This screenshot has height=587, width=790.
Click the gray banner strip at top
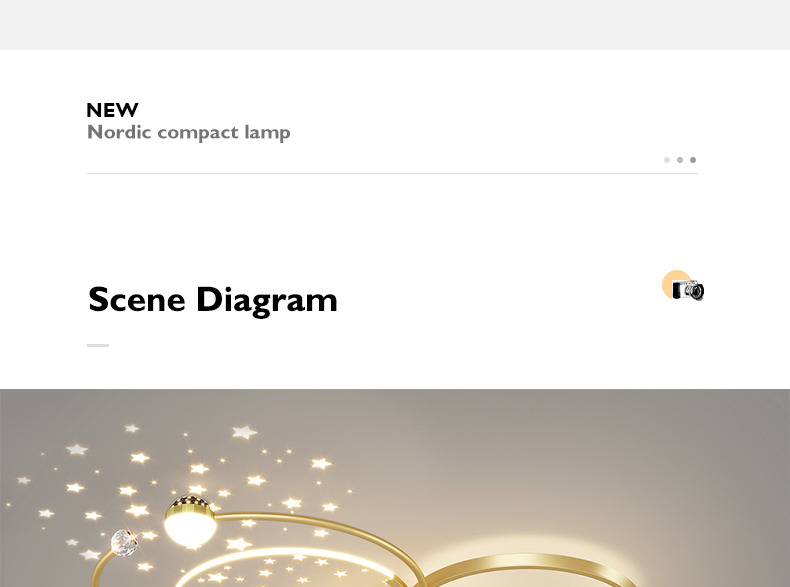pyautogui.click(x=395, y=24)
